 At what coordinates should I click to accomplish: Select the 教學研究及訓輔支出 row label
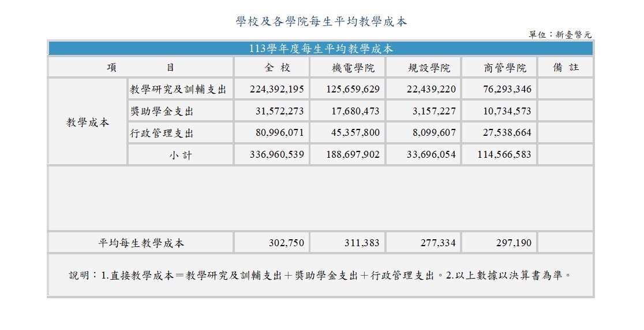tap(178, 90)
